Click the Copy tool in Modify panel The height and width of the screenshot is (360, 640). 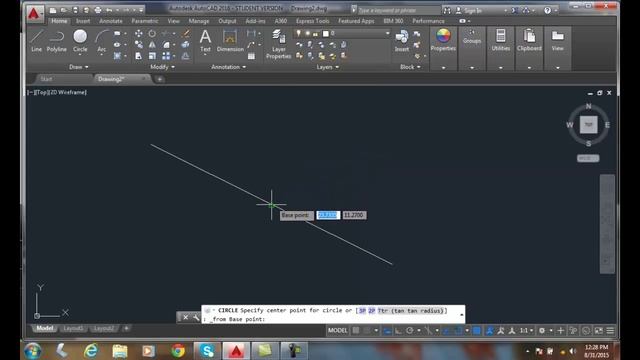(x=139, y=44)
